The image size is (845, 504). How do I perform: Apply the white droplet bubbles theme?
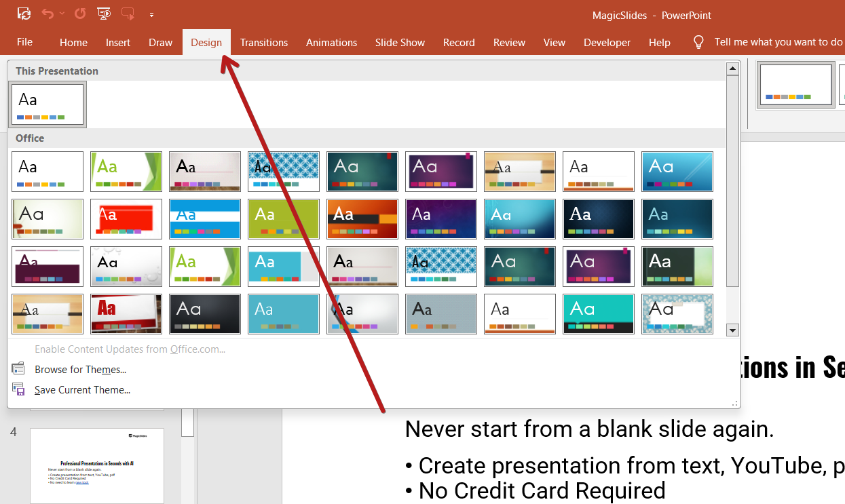(x=126, y=267)
